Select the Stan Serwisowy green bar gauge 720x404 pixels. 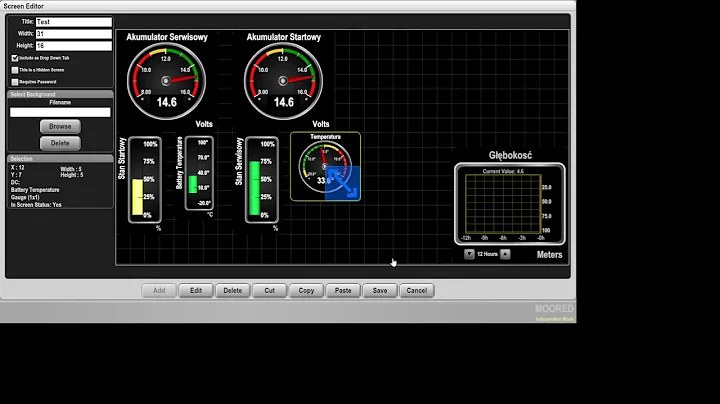262,180
